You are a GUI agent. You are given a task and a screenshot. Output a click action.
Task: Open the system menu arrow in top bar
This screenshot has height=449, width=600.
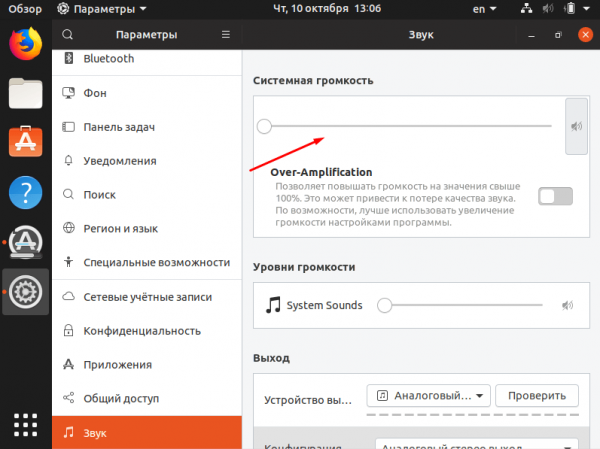click(x=587, y=8)
